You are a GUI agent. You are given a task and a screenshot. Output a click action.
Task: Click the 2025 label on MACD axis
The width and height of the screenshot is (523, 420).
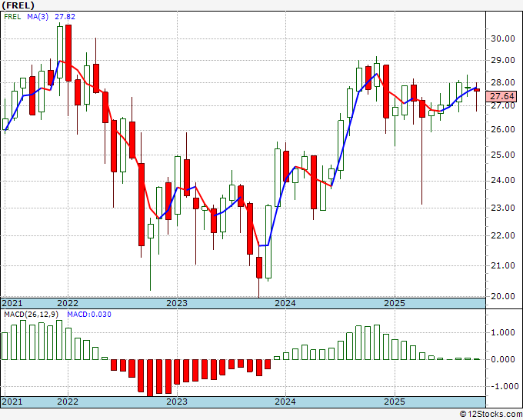coord(395,402)
